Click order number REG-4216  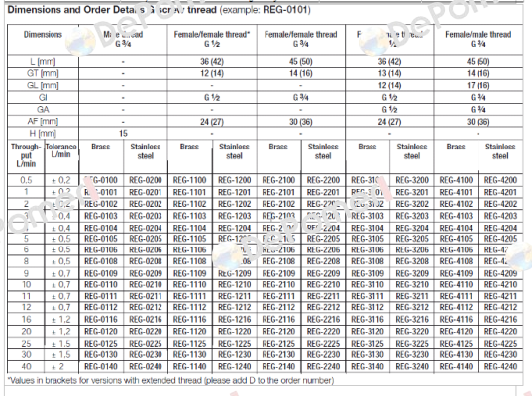(x=500, y=320)
